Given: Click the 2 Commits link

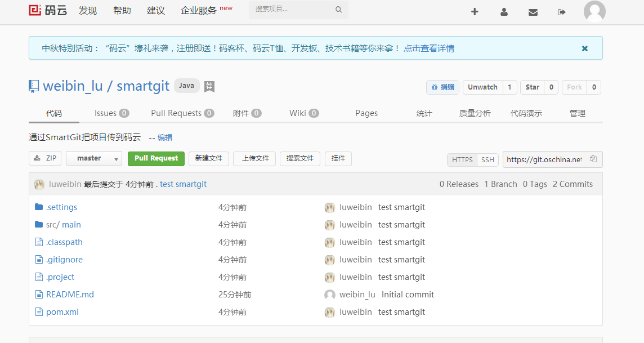Looking at the screenshot, I should point(573,184).
